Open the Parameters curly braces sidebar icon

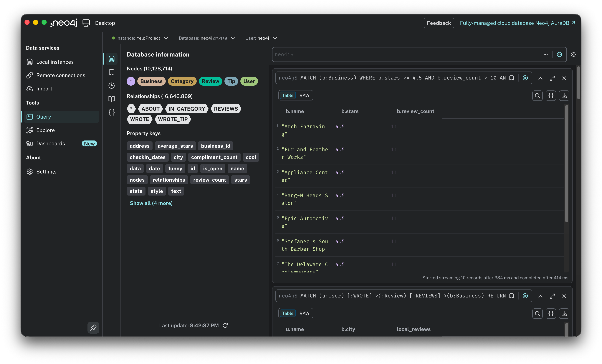pyautogui.click(x=111, y=112)
